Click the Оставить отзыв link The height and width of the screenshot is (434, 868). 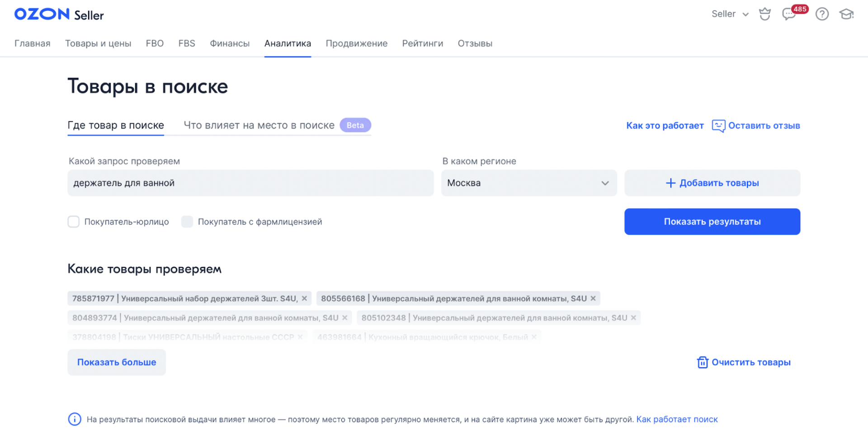pyautogui.click(x=764, y=126)
